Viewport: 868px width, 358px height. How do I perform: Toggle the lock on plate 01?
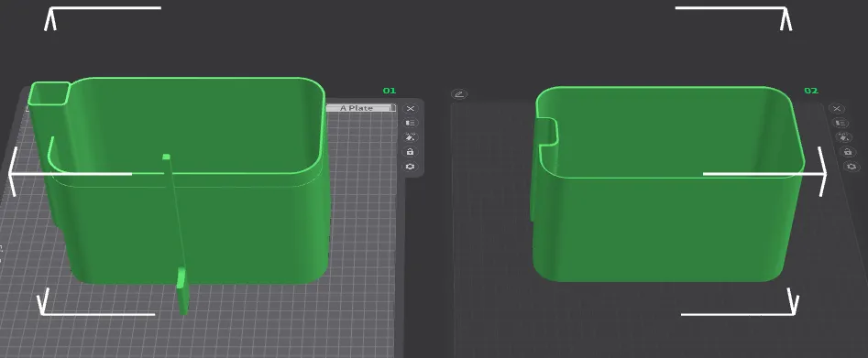[x=411, y=152]
